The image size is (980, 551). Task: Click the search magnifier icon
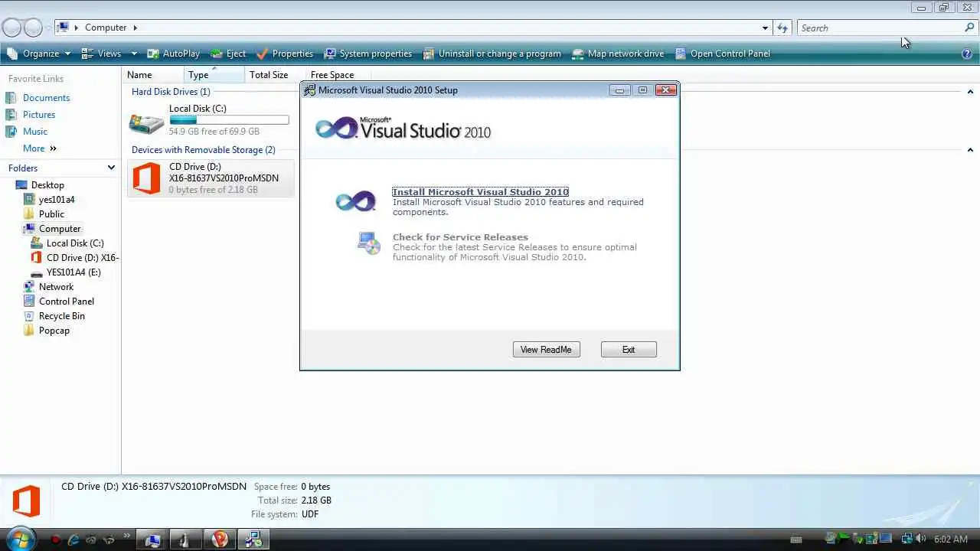coord(969,28)
